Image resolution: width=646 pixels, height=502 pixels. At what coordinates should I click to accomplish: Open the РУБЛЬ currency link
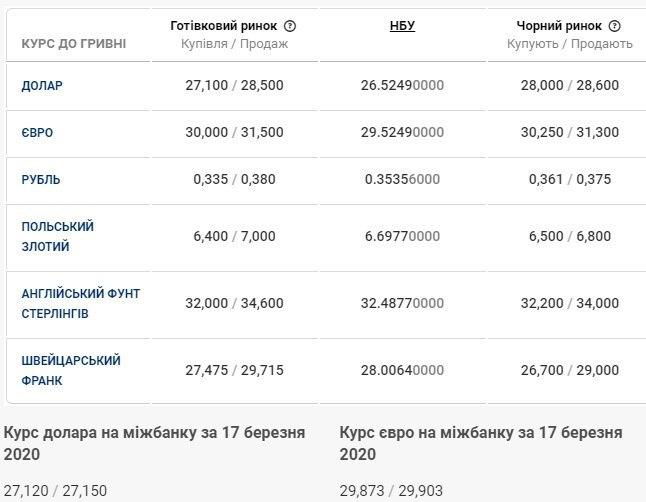tap(41, 179)
